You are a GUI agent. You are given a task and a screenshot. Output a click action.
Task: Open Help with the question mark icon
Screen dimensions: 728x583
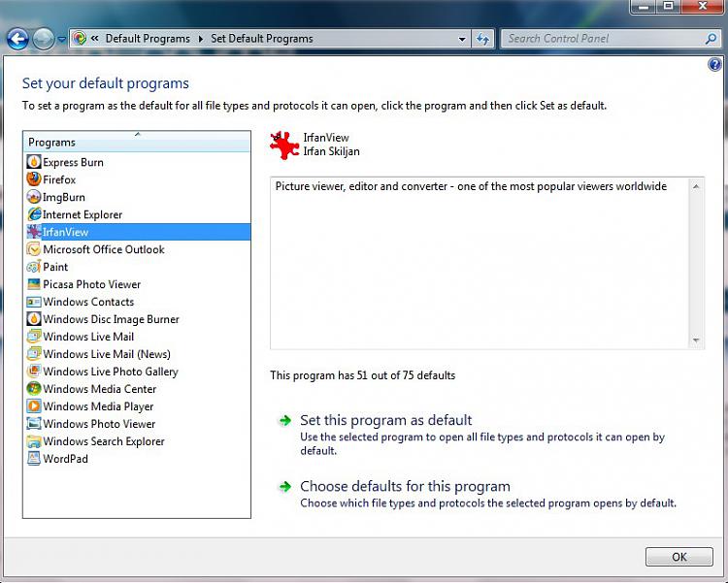pyautogui.click(x=714, y=65)
